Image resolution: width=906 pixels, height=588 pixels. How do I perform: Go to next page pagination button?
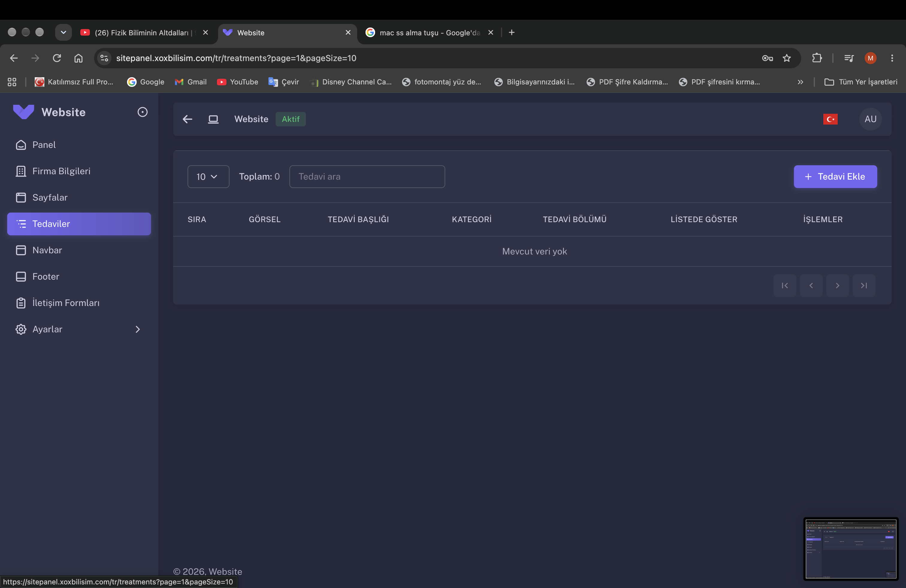pos(837,285)
